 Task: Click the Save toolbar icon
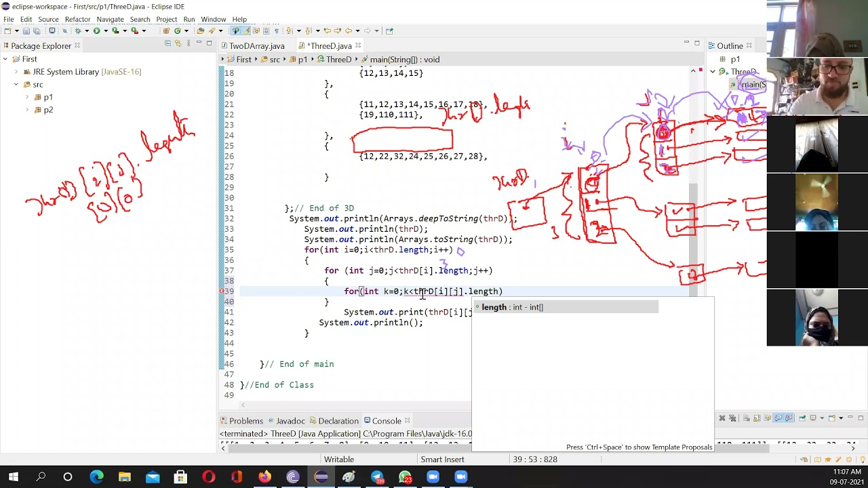[26, 30]
